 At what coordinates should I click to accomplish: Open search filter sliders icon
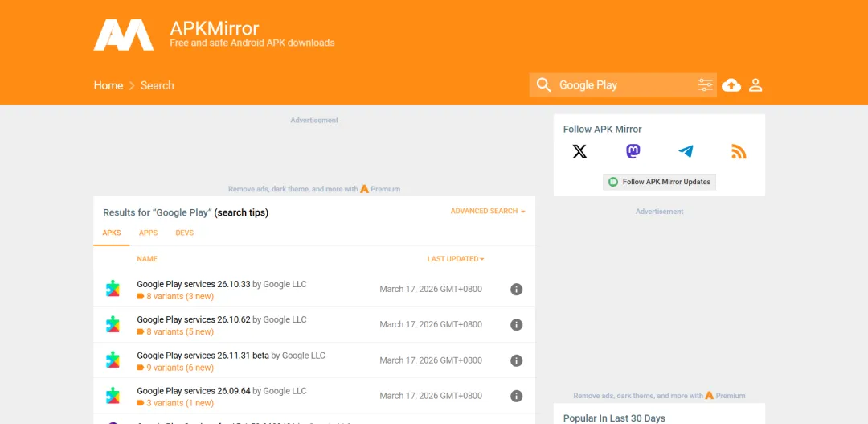(x=706, y=84)
